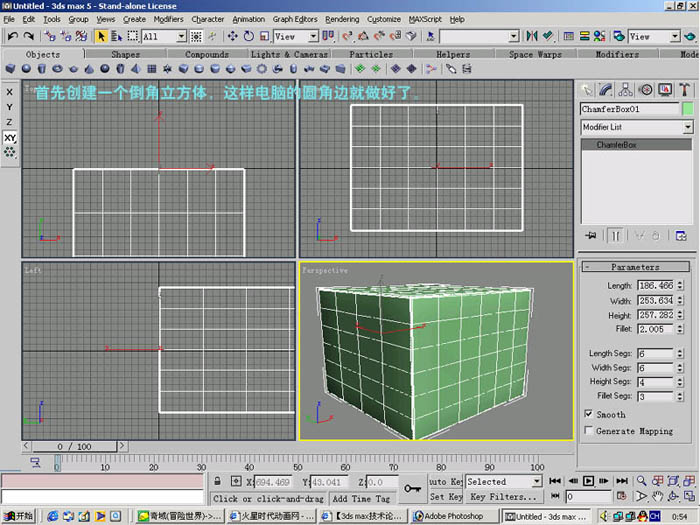This screenshot has height=525, width=700.
Task: Jump to the animation end frame
Action: (621, 481)
